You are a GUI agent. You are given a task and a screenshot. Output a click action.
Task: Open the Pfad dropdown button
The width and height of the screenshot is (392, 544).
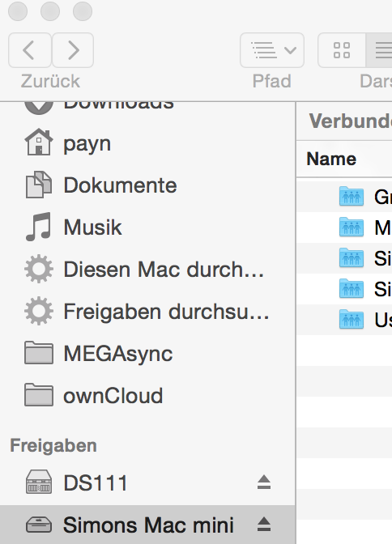(272, 50)
